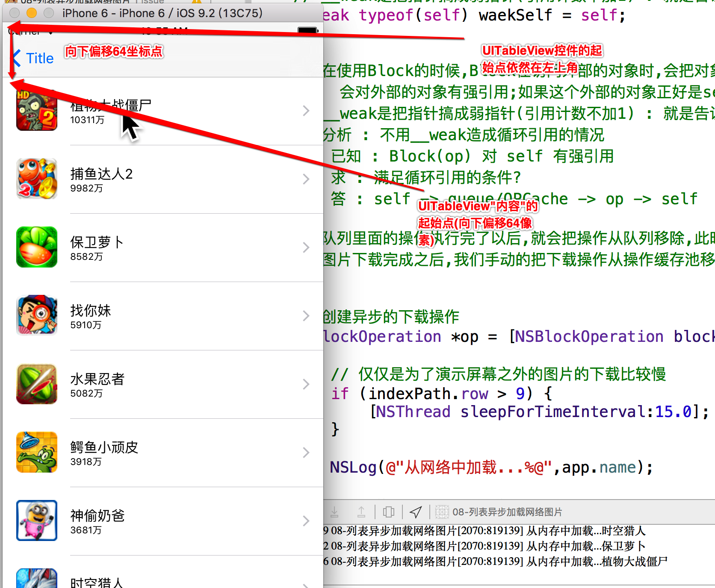Screen dimensions: 715x588
Task: Click the 3681万 download count
Action: click(86, 530)
